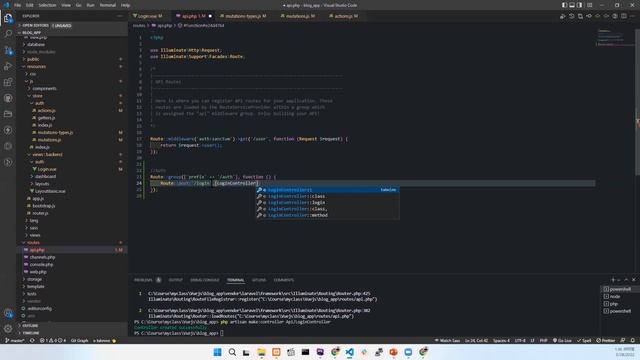The image size is (640, 360).
Task: Open the Spaces: 4 indentation selector
Action: [x=501, y=340]
